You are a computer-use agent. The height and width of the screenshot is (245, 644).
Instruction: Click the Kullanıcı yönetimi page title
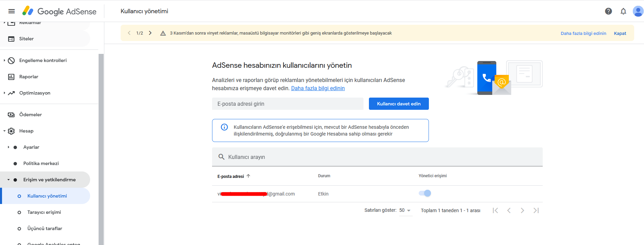pyautogui.click(x=144, y=11)
